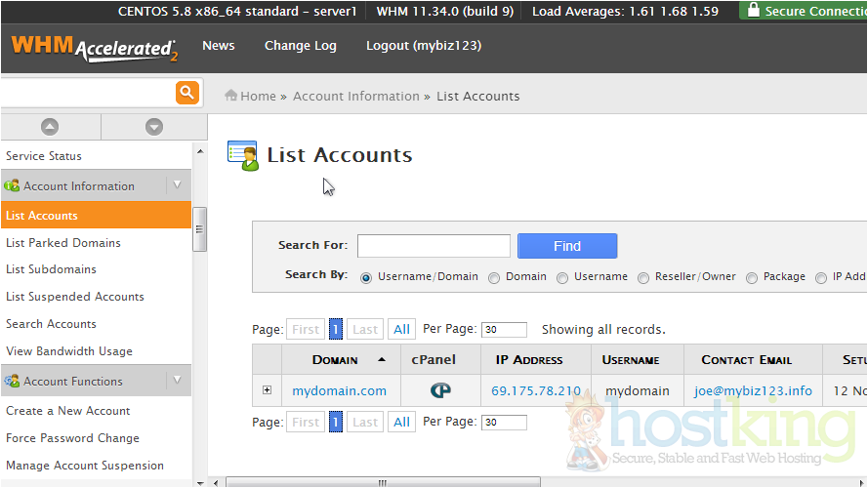Click the orange search magnifier icon

pos(186,93)
